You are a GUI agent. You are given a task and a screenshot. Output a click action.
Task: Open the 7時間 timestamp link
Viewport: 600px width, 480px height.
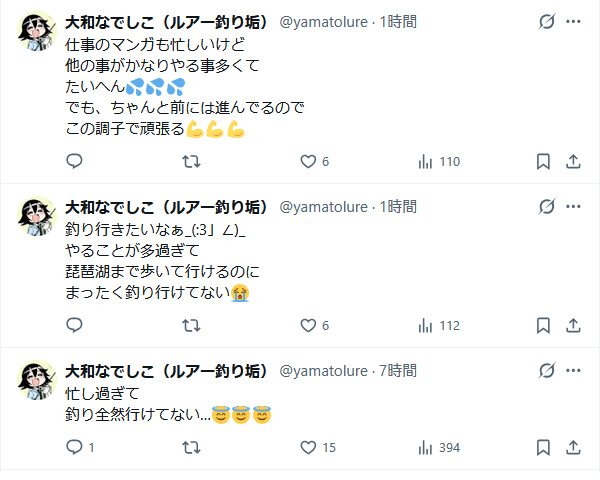point(399,371)
